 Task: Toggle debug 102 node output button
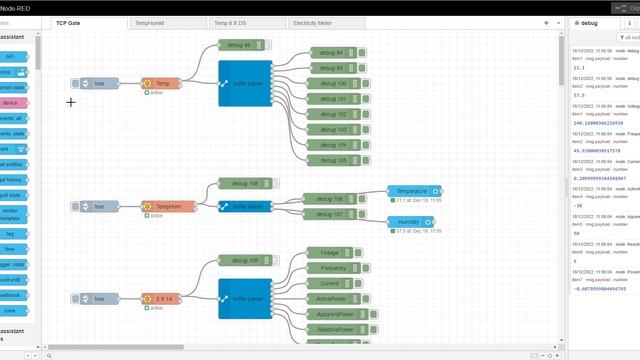pos(366,114)
